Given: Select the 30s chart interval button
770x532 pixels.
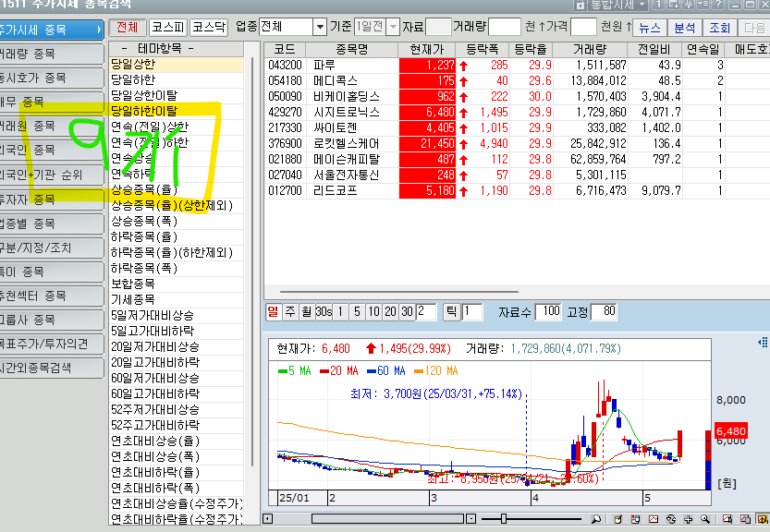Looking at the screenshot, I should pyautogui.click(x=324, y=311).
